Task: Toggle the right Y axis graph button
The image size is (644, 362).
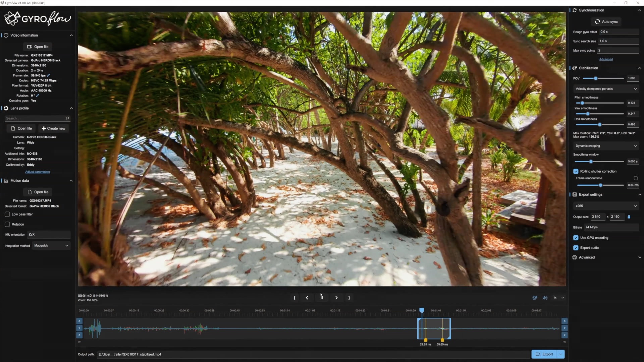Action: click(x=565, y=328)
